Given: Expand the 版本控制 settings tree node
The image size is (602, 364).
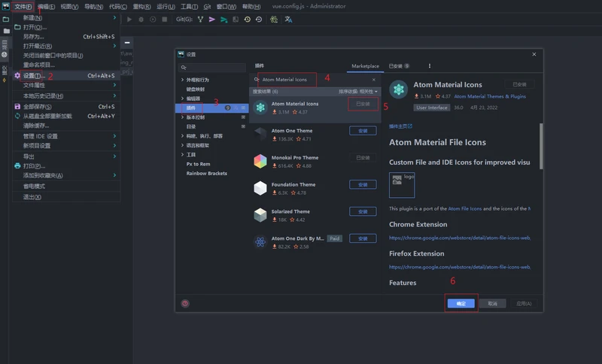Looking at the screenshot, I should point(182,117).
